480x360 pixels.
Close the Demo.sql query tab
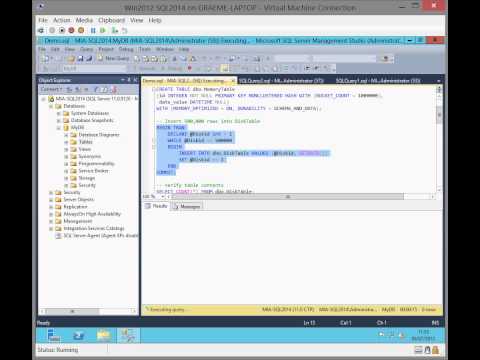(x=233, y=81)
